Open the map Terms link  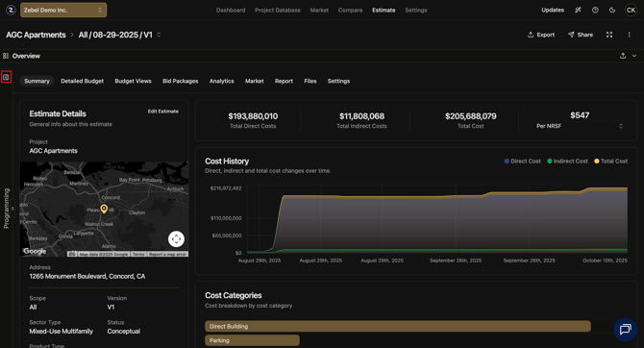click(x=138, y=255)
